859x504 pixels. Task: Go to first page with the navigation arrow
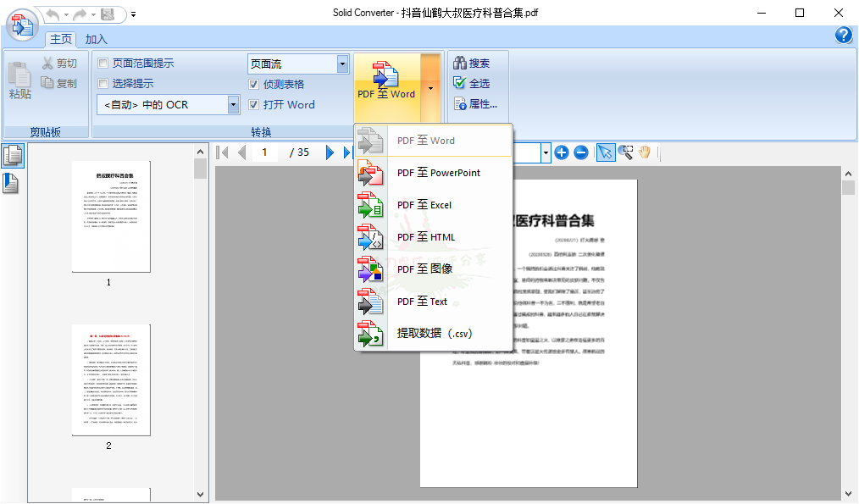pos(222,152)
